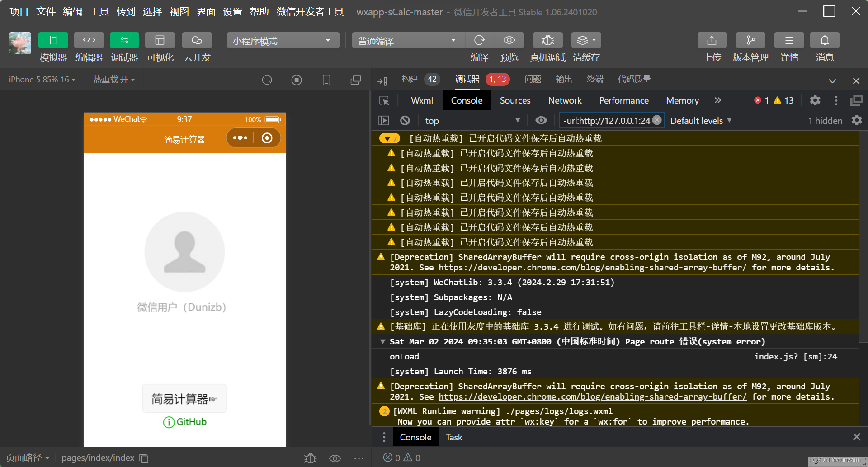
Task: Tap the 简易计算器 button in simulator
Action: 184,398
